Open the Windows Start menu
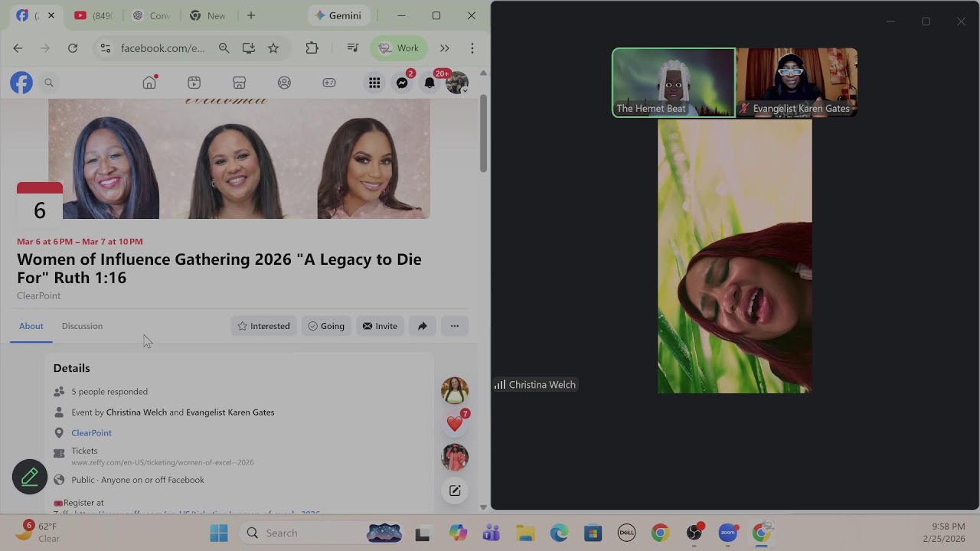 [x=219, y=533]
